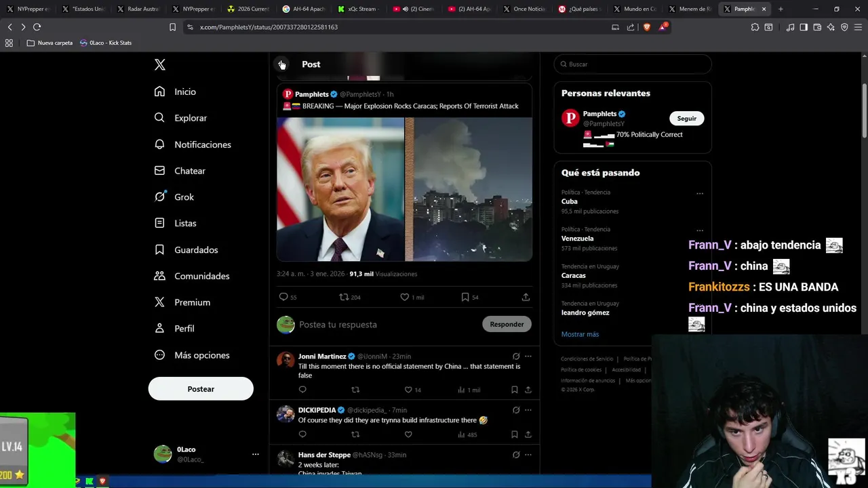Repost DICKIPEDIA's comment
This screenshot has width=868, height=488.
point(355,434)
